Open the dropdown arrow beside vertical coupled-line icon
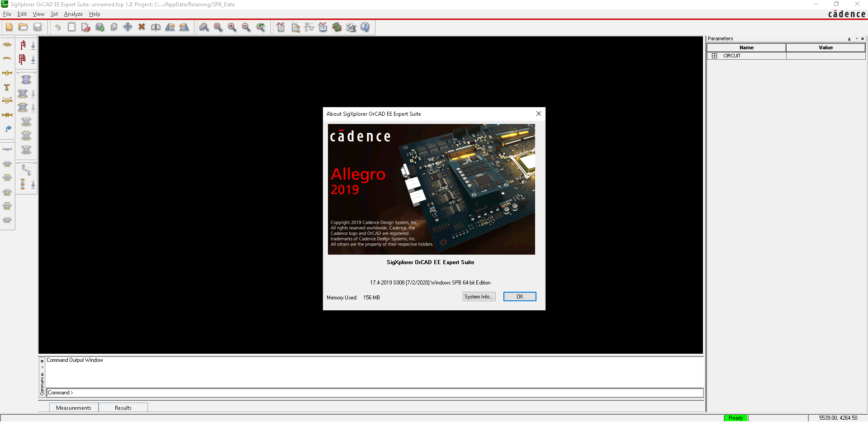The image size is (868, 422). 33,185
